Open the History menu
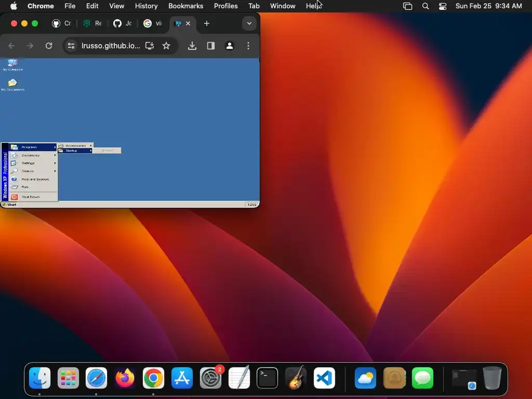This screenshot has width=532, height=399. click(x=146, y=6)
